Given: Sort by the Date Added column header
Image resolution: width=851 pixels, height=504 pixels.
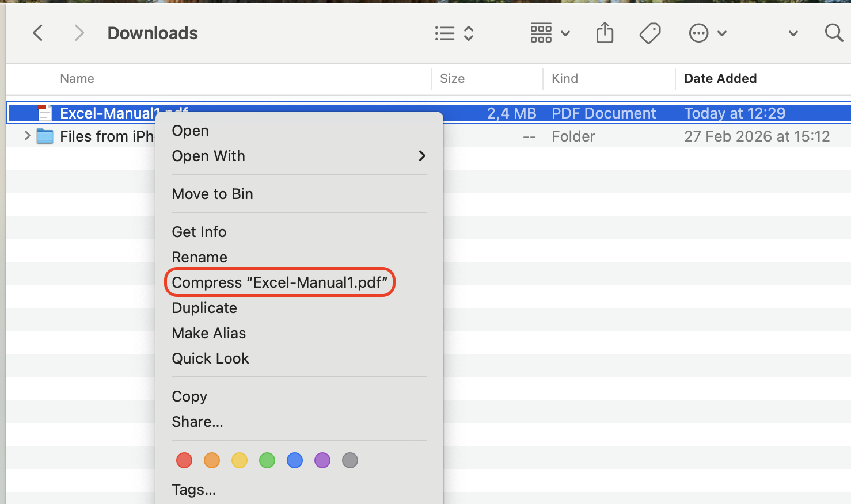Looking at the screenshot, I should [x=720, y=78].
